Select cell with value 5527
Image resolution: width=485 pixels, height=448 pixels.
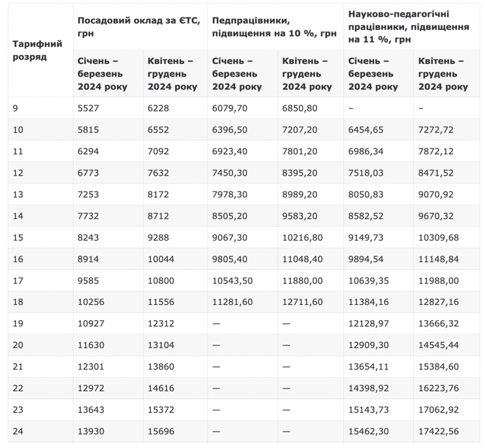coord(88,108)
